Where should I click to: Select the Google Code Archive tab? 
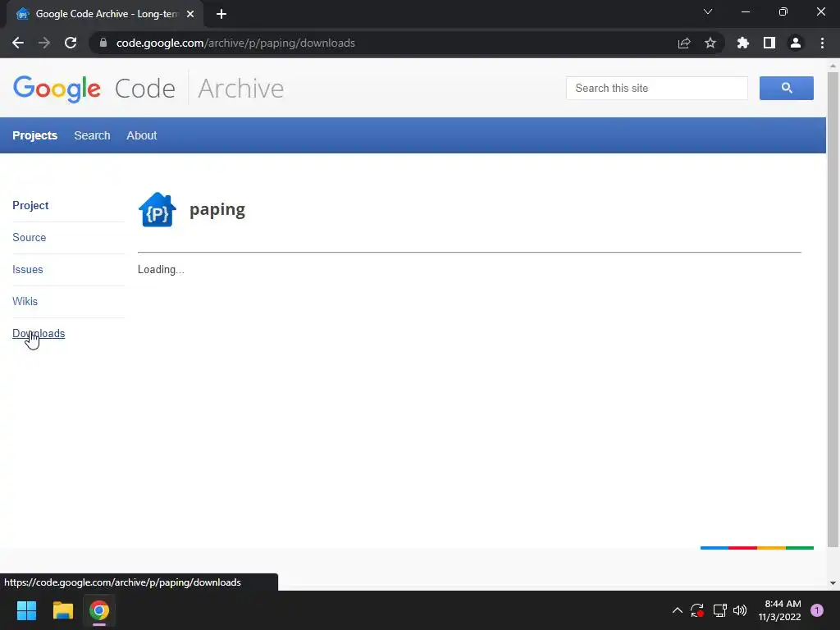point(106,14)
